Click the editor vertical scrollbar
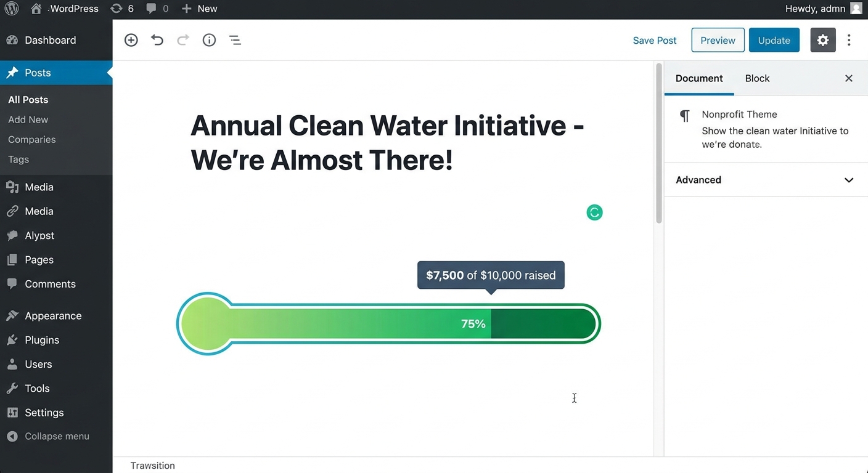 point(659,143)
